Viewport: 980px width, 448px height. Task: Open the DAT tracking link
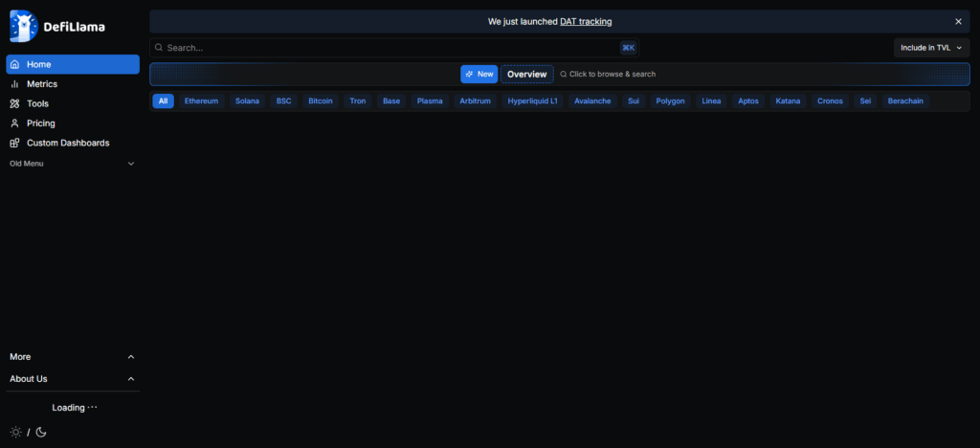[586, 21]
